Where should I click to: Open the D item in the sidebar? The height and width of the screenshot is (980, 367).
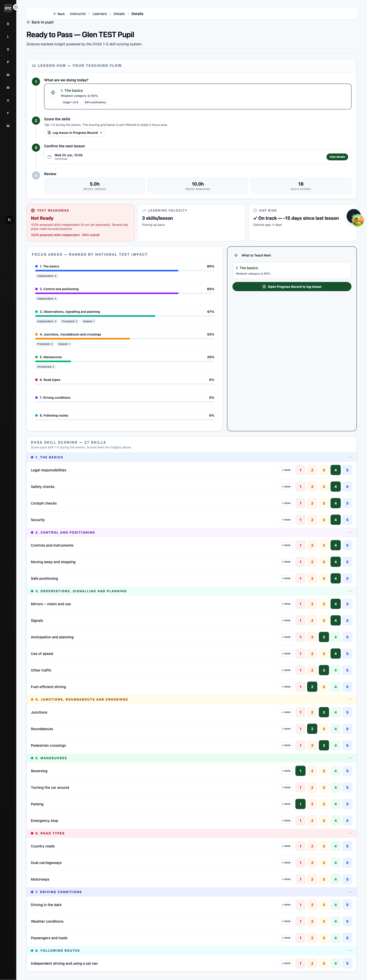8,24
